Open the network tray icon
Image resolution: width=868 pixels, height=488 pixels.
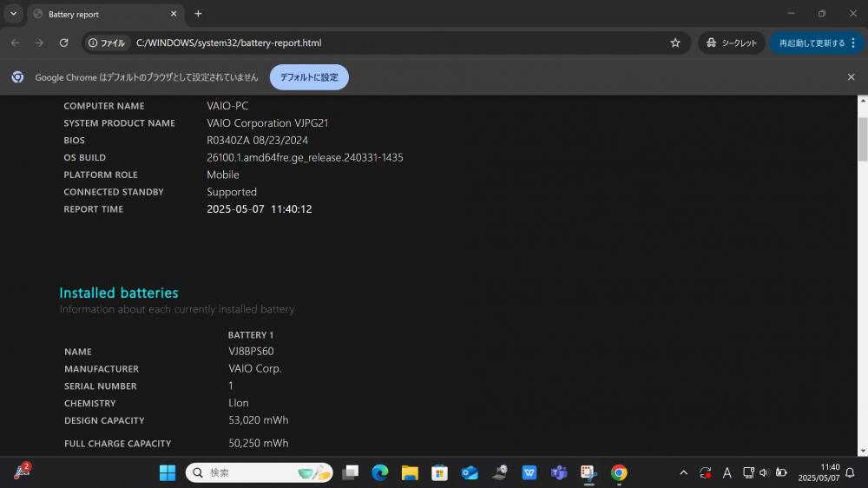(748, 472)
